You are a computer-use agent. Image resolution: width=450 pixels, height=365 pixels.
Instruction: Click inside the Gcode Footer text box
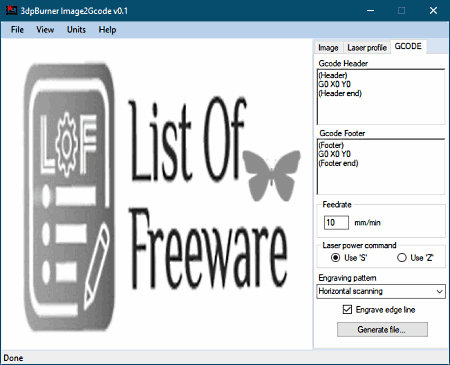pos(381,166)
